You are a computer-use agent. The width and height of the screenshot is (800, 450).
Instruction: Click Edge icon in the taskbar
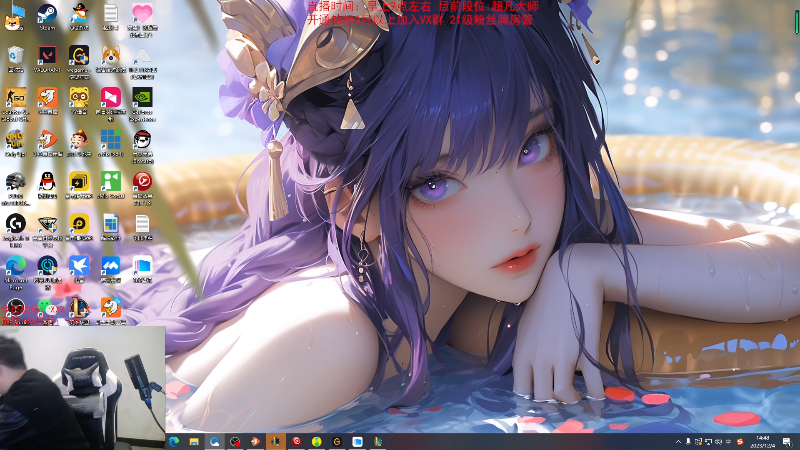coord(173,442)
